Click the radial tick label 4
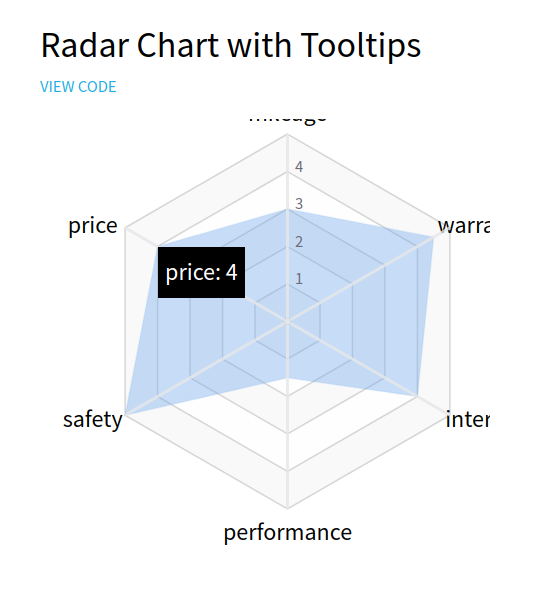 click(x=299, y=167)
